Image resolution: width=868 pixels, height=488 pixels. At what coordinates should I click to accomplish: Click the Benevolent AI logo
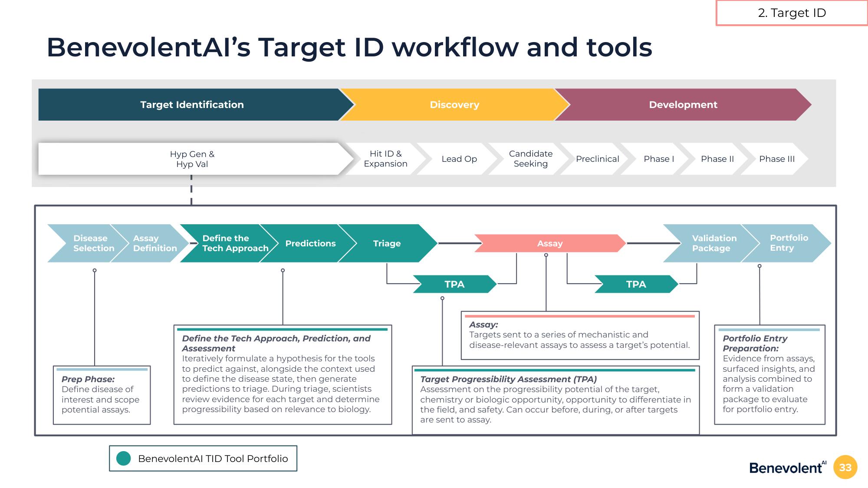(x=788, y=467)
